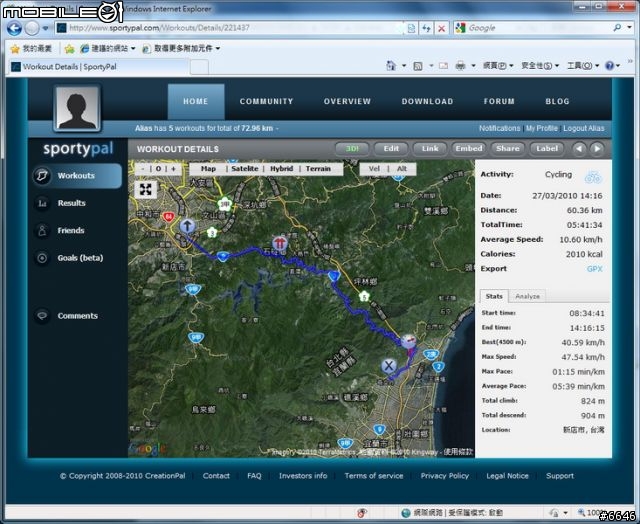Click the read mail icon

point(444,66)
